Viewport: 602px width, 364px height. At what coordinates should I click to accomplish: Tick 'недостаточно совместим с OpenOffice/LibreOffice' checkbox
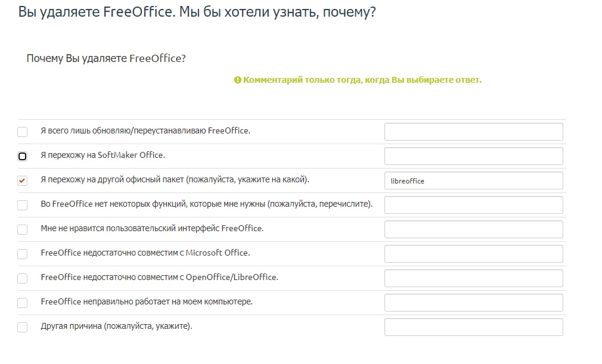pos(22,278)
